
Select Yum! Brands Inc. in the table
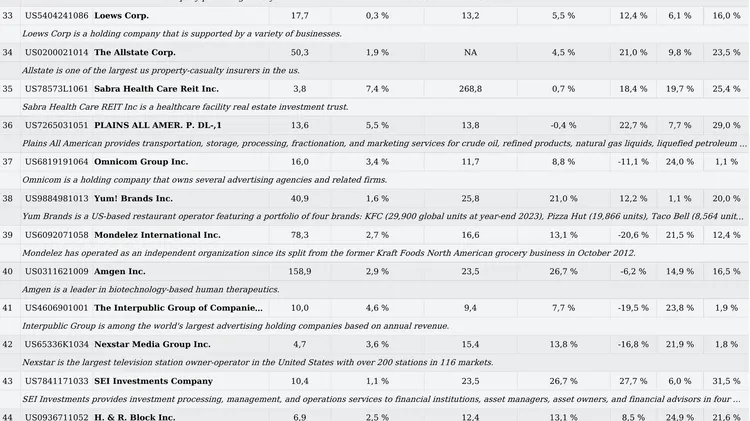(x=133, y=199)
